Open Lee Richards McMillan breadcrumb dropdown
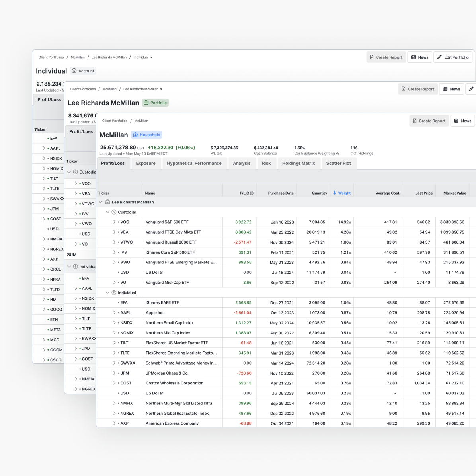Viewport: 476px width, 476px height. click(x=161, y=89)
